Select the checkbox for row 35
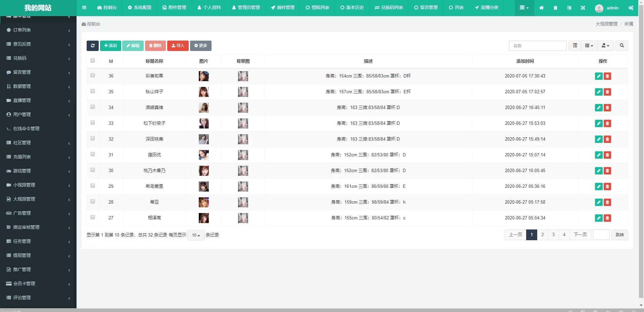Viewport: 644px width, 312px height. pos(93,91)
